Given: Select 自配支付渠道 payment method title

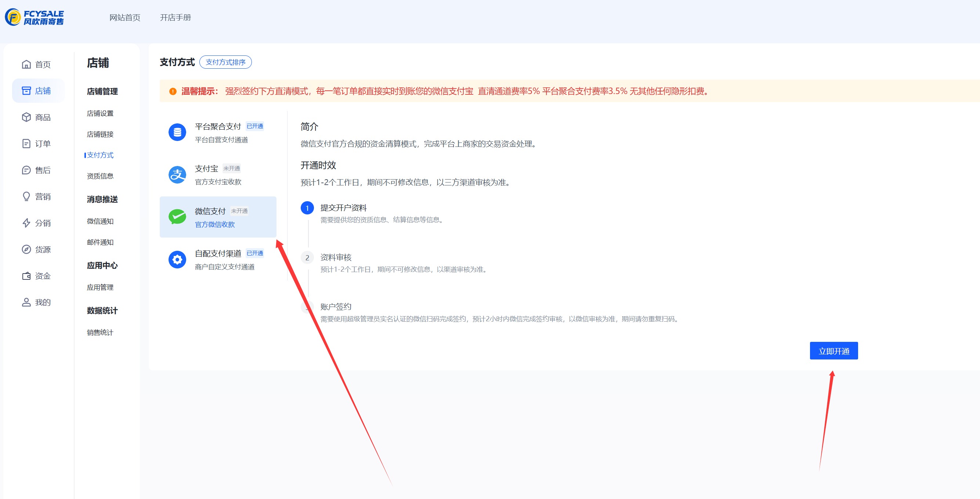Looking at the screenshot, I should 218,253.
